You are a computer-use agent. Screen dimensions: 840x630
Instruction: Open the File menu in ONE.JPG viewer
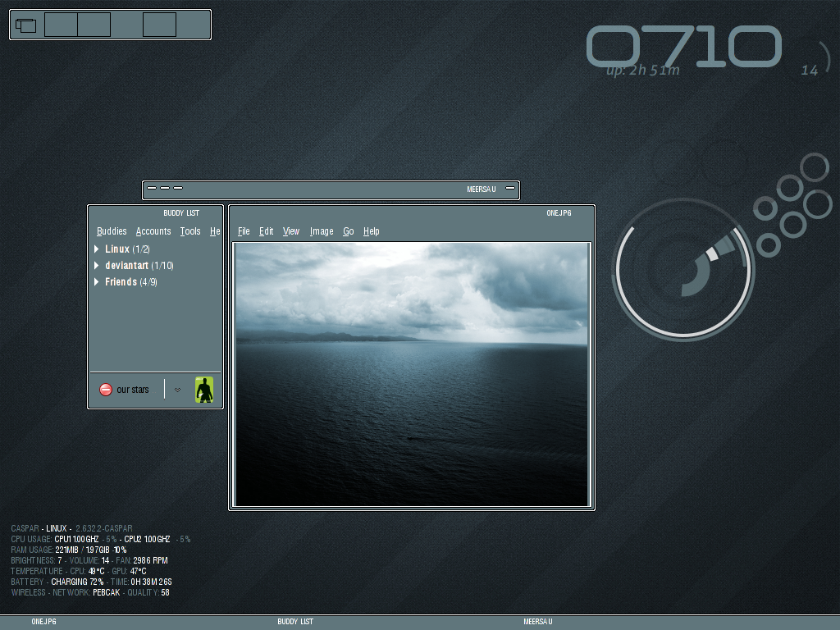pyautogui.click(x=244, y=231)
